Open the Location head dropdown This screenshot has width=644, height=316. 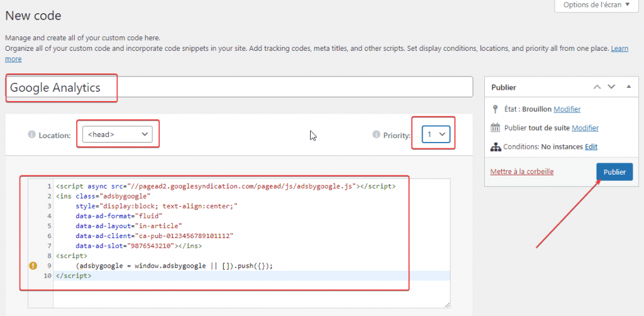click(x=118, y=134)
